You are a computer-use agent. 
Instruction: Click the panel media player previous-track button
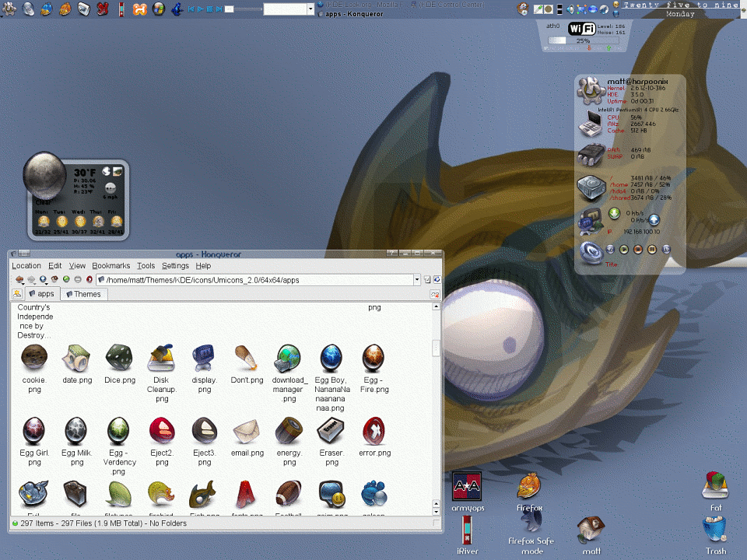191,9
